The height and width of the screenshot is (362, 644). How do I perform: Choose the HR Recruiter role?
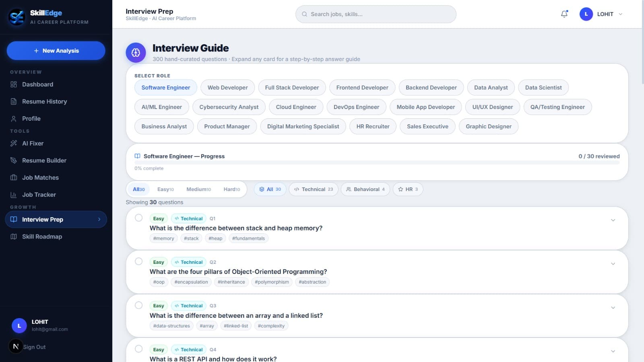[x=373, y=126]
